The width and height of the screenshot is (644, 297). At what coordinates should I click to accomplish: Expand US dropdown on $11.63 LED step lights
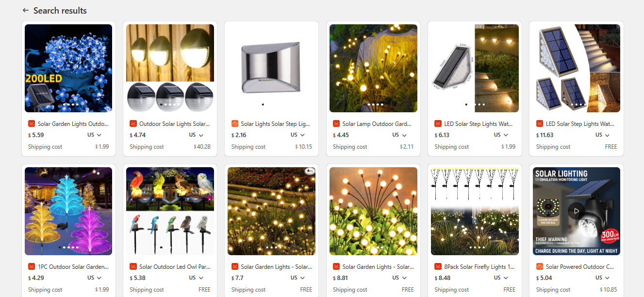point(603,135)
